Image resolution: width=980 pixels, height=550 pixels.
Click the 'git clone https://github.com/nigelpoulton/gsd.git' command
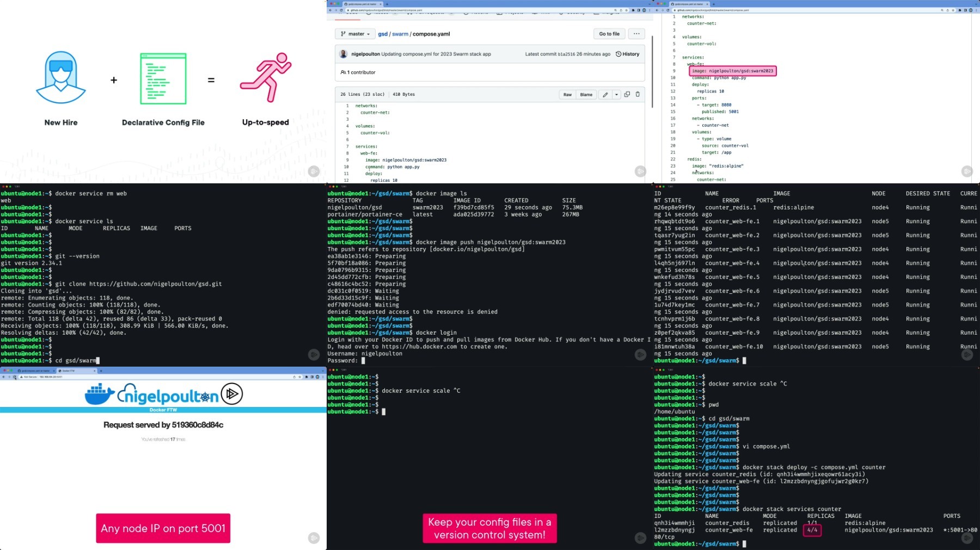click(x=138, y=284)
